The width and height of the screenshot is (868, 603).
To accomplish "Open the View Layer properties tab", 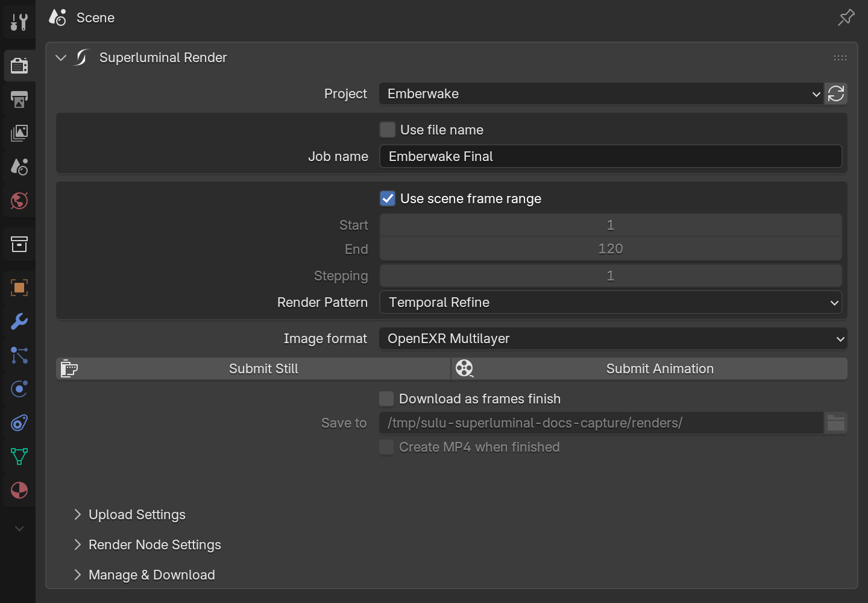I will pos(19,133).
